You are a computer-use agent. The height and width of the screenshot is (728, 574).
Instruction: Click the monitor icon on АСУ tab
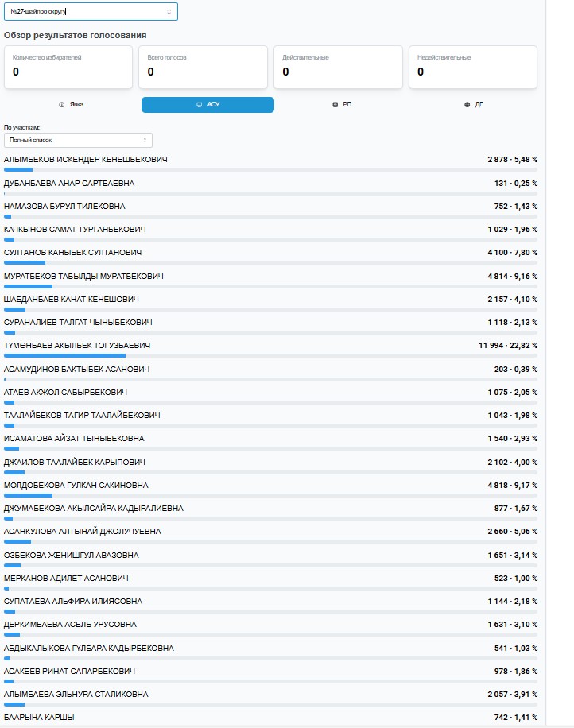click(x=199, y=105)
